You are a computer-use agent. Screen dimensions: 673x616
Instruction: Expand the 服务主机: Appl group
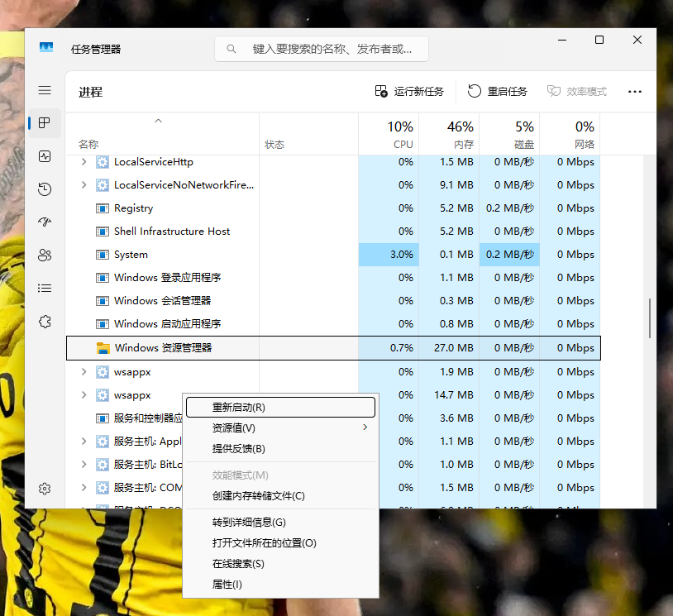point(84,442)
